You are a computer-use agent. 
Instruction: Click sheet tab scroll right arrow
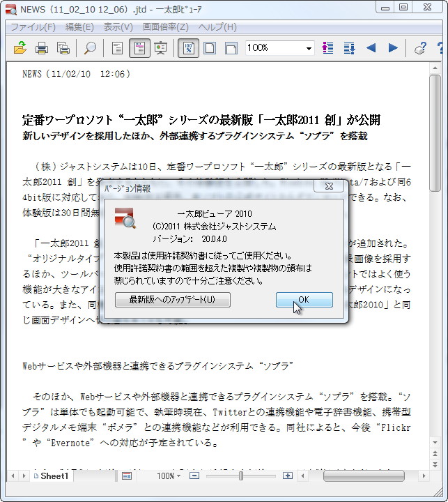24,476
